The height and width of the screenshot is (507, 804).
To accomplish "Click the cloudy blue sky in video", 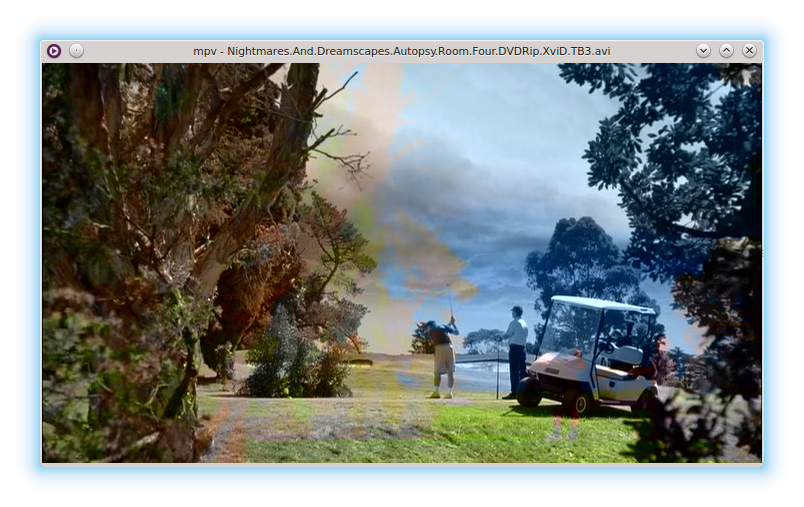I will pos(500,150).
